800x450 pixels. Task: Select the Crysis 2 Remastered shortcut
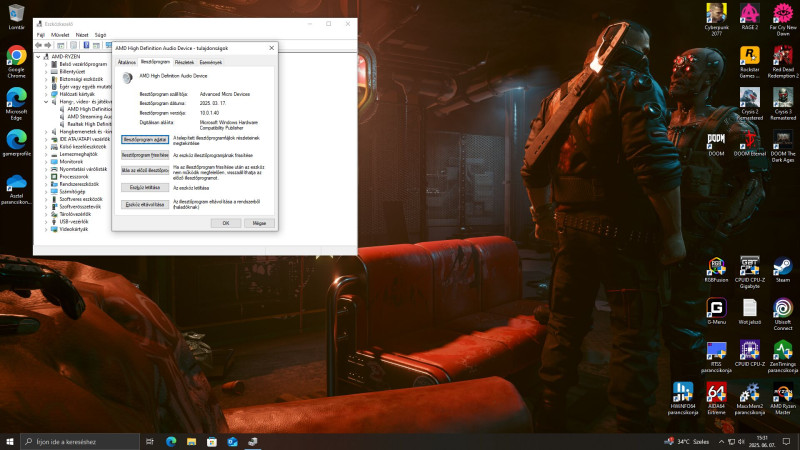tap(749, 104)
